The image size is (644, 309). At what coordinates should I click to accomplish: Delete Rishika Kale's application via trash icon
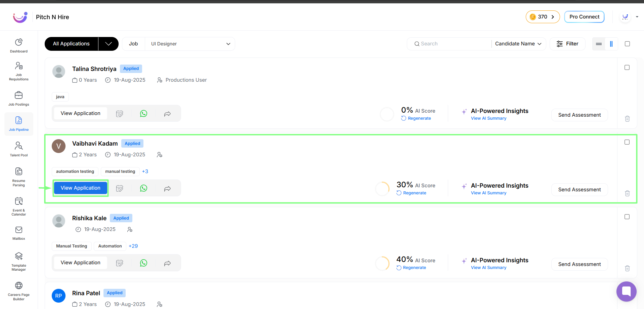click(x=627, y=268)
